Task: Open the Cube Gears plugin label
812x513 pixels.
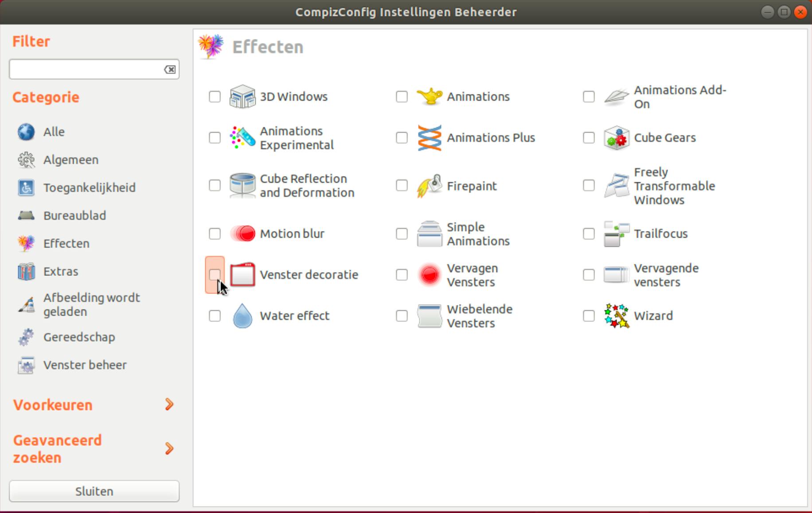Action: click(665, 138)
